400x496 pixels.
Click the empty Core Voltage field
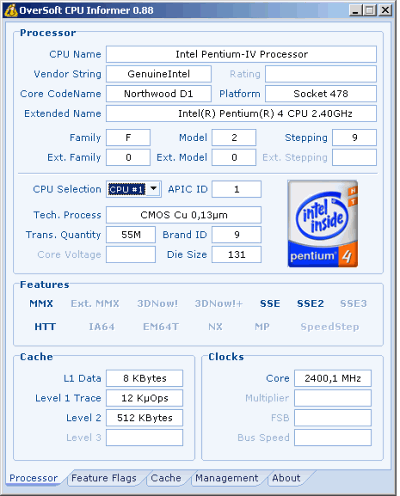[x=131, y=255]
